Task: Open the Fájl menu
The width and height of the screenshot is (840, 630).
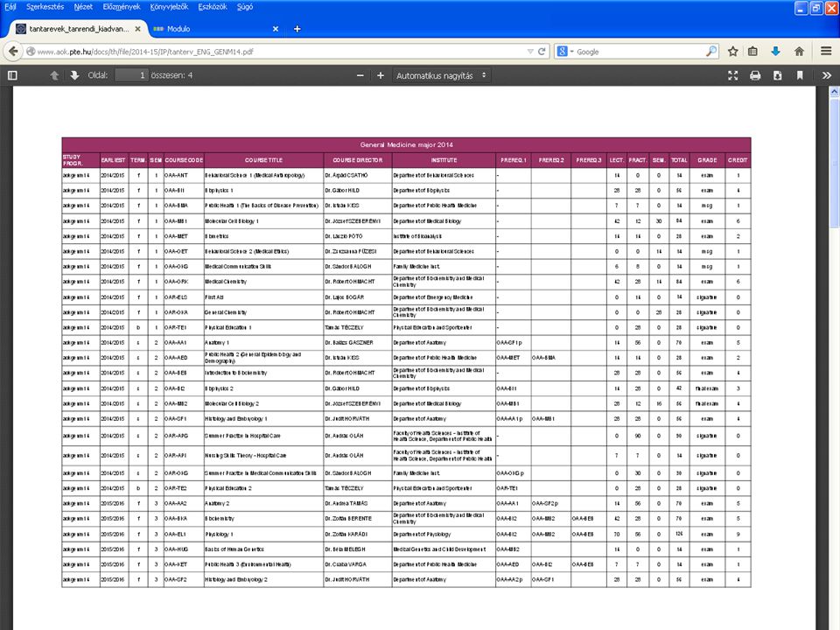Action: [10, 7]
